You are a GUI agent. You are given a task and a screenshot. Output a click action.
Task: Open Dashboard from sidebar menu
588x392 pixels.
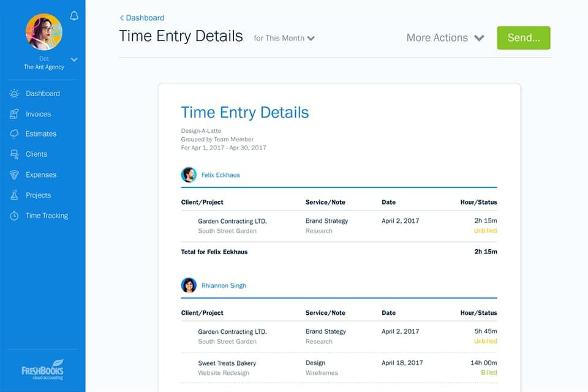(43, 93)
